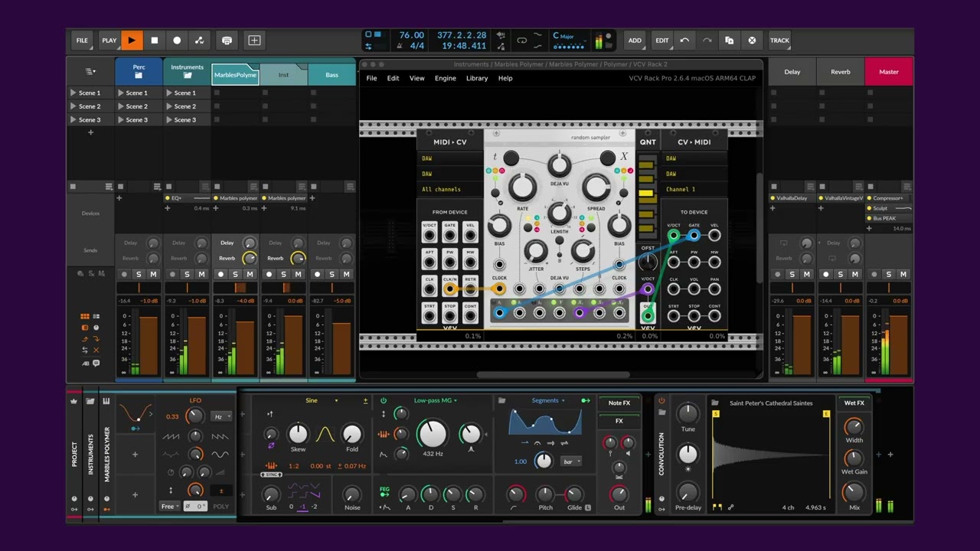980x551 pixels.
Task: Click the tempo value 76.00
Action: click(411, 35)
